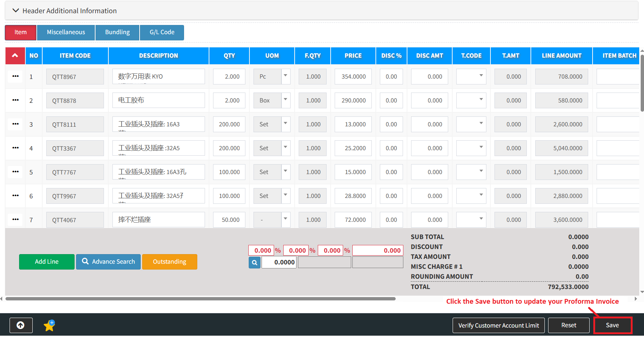
Task: Open the T.CODE dropdown in row 2
Action: coord(481,100)
